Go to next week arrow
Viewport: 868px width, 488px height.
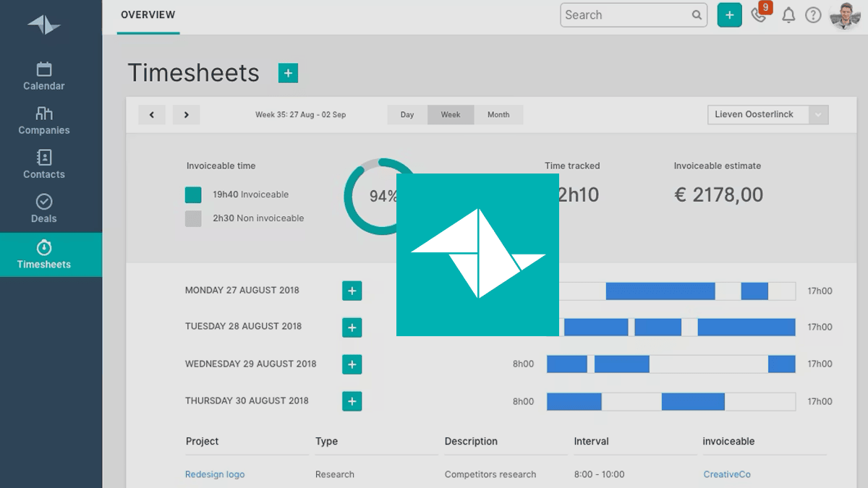[x=186, y=114]
